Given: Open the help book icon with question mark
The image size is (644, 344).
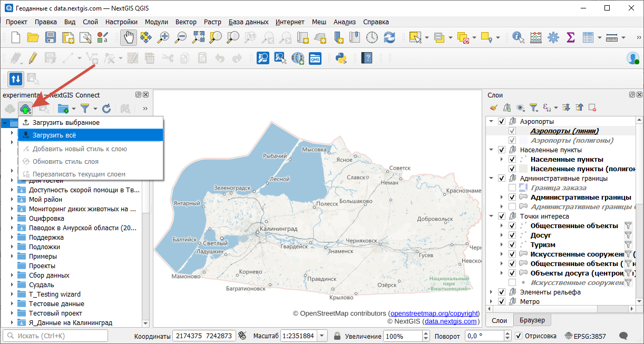Looking at the screenshot, I should (366, 58).
